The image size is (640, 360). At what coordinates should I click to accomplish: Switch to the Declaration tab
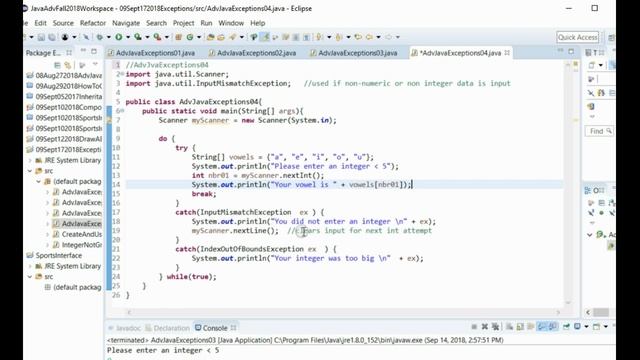167,328
